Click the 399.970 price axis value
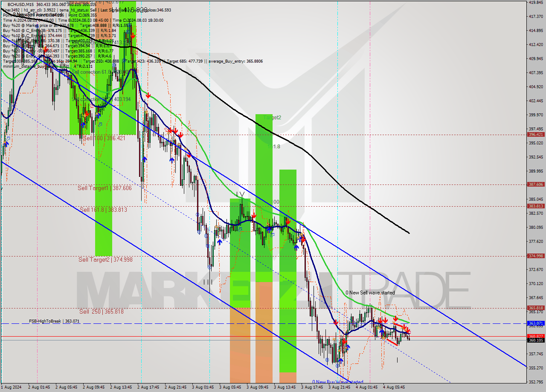 536,115
